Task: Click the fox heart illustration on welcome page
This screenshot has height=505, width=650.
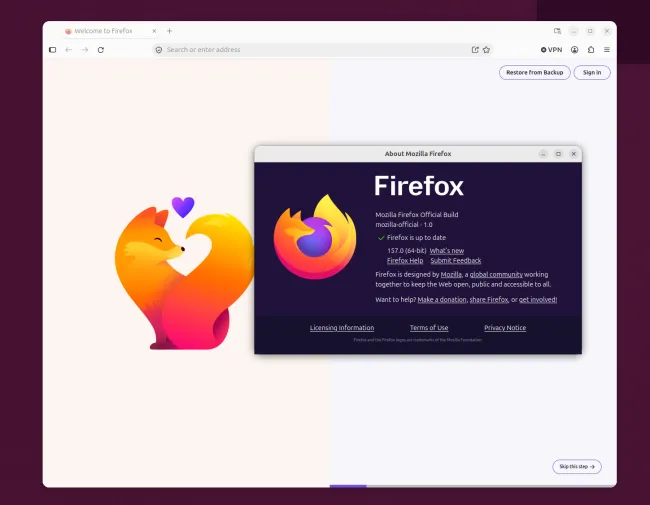Action: [184, 274]
